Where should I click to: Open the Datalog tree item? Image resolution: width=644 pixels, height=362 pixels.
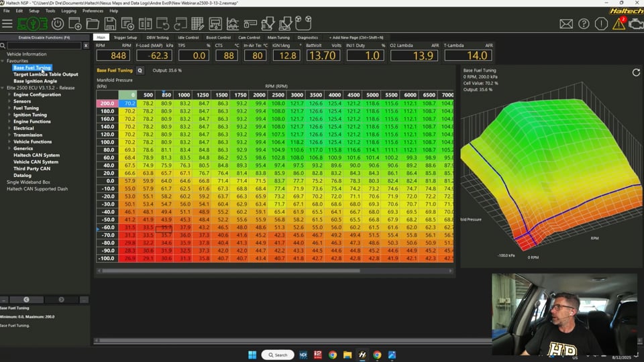pyautogui.click(x=22, y=175)
